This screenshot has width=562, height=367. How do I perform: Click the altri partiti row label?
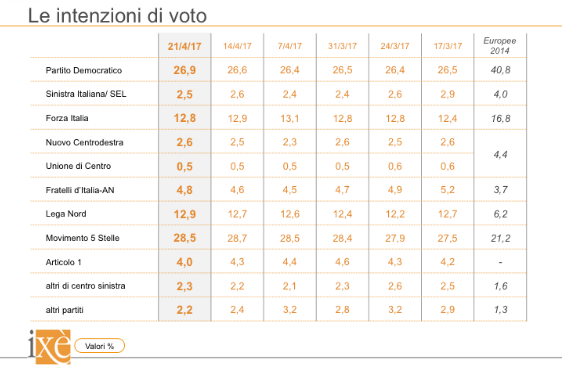tap(65, 310)
